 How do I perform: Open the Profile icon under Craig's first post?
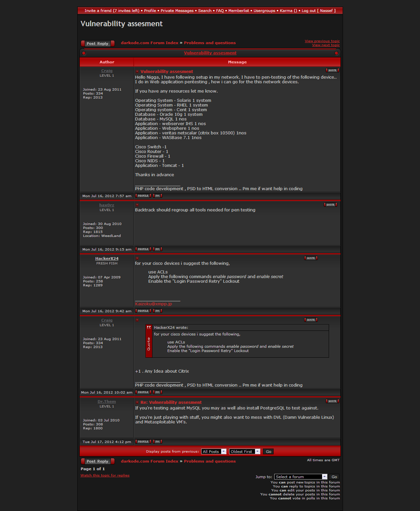(143, 196)
